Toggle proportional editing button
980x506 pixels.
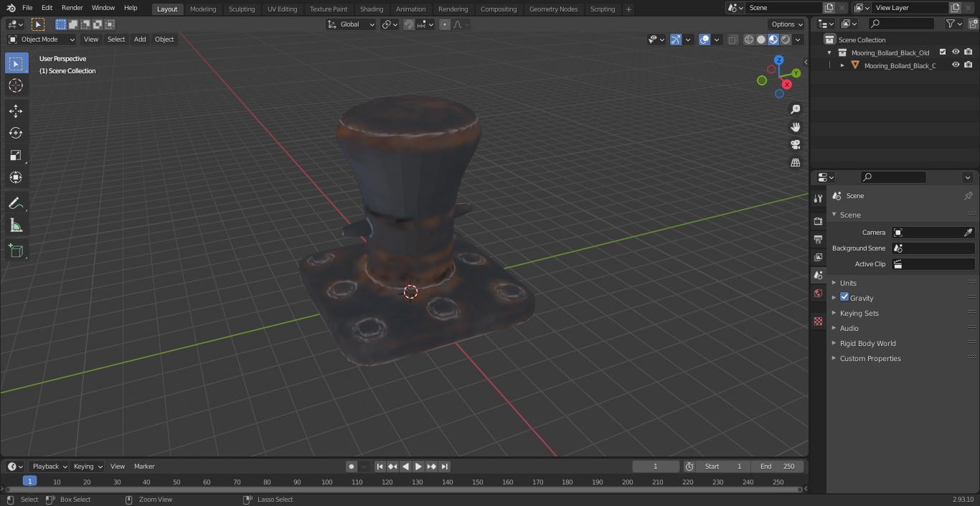point(445,24)
